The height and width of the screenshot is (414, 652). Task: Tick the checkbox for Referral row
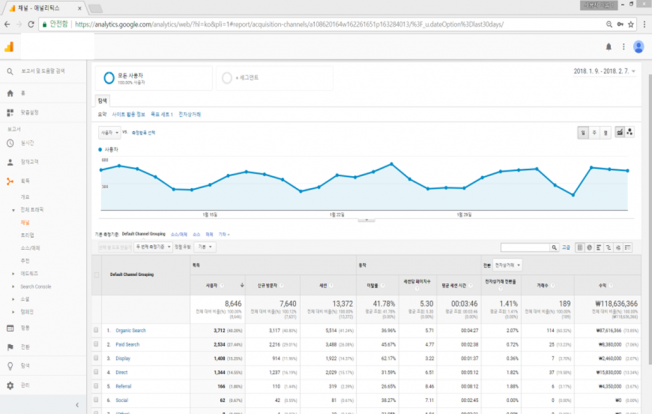pos(96,386)
